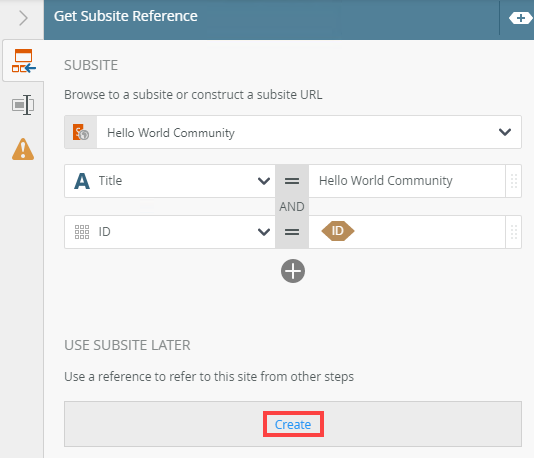Screen dimensions: 534x458
Task: Toggle the context browser plus icon
Action: coord(520,18)
